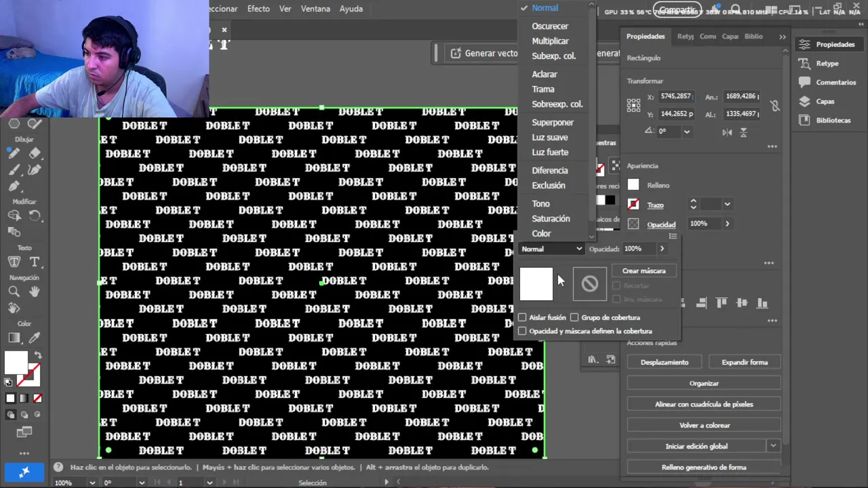Open the transparency panel options menu
Screen dimensions: 868x488
click(673, 236)
